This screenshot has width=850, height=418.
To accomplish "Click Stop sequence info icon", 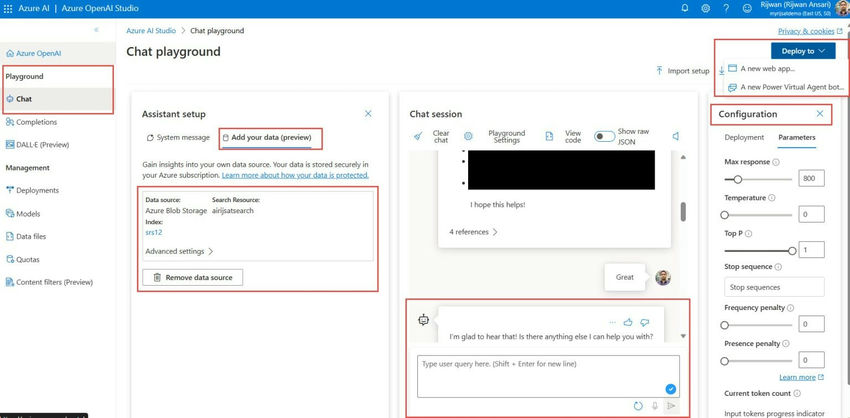I will pyautogui.click(x=778, y=267).
